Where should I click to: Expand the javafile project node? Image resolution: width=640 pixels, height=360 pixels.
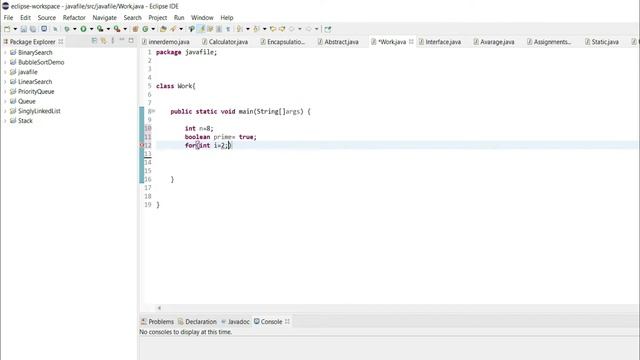tap(5, 72)
